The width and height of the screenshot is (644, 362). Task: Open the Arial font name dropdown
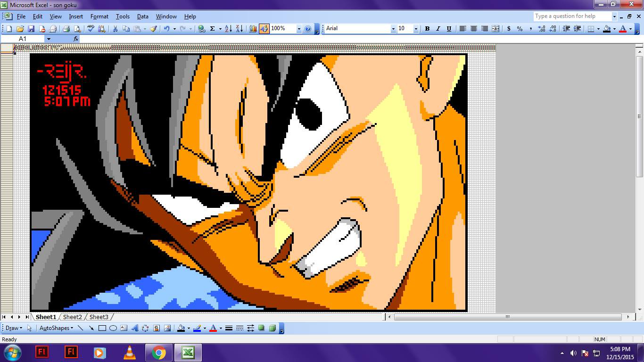(393, 29)
